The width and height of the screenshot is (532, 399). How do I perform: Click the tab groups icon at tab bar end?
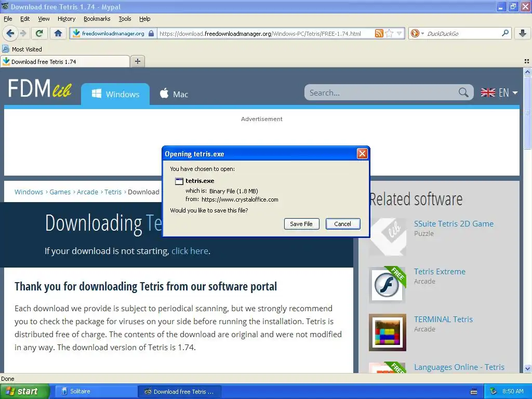(527, 61)
